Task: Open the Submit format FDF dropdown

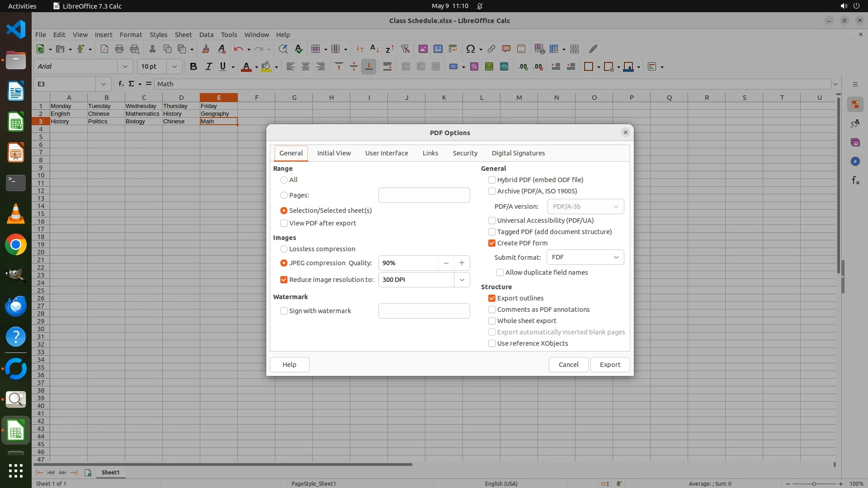Action: (x=585, y=257)
